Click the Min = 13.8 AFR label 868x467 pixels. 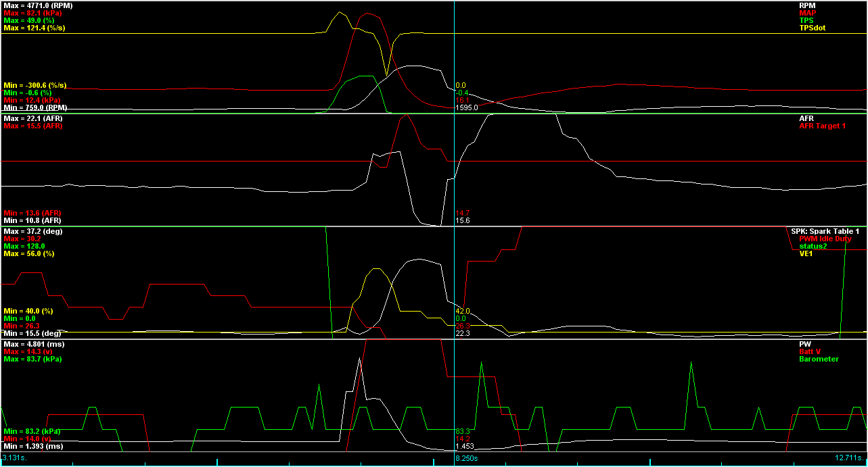click(x=30, y=212)
